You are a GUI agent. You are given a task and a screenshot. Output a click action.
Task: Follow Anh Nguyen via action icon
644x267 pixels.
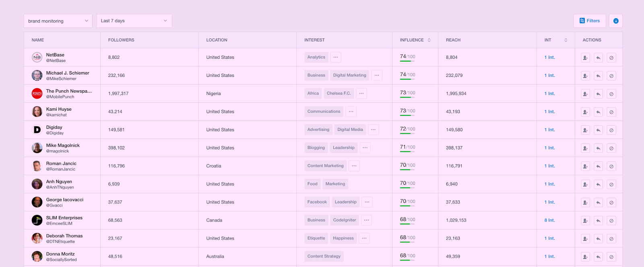coord(585,184)
